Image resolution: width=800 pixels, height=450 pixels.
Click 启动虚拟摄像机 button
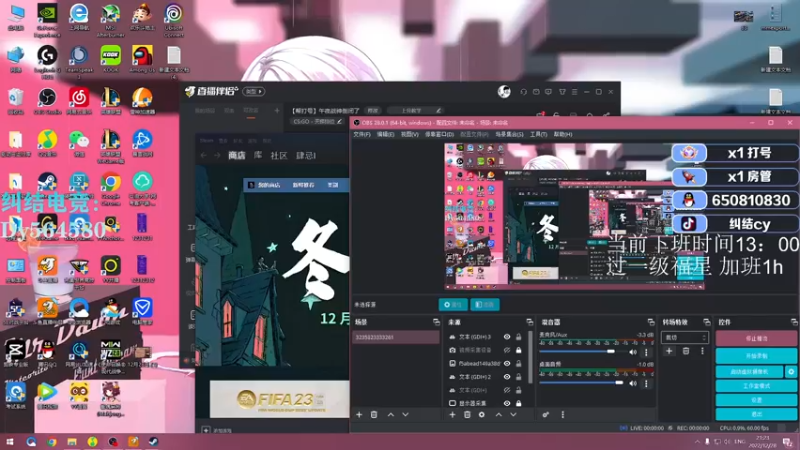[749, 371]
